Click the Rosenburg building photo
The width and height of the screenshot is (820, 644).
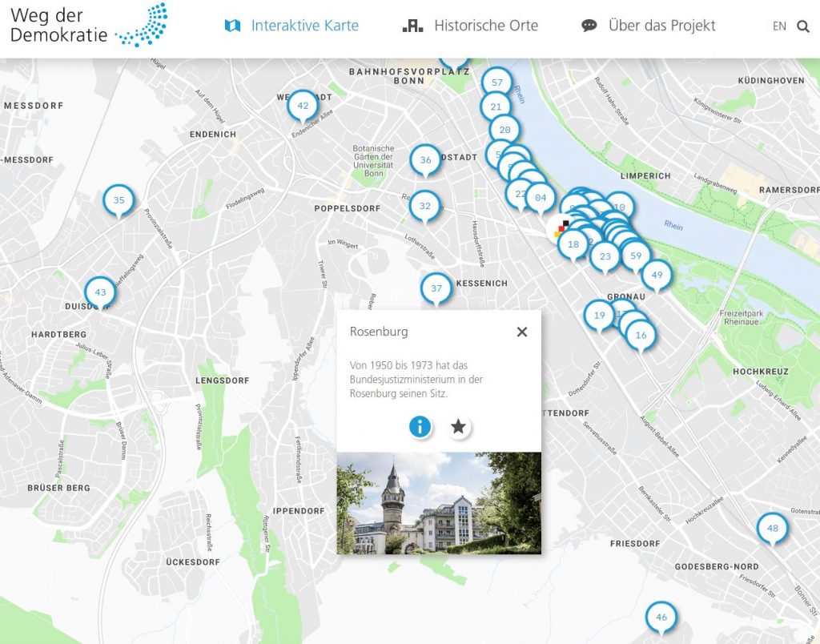pos(439,503)
